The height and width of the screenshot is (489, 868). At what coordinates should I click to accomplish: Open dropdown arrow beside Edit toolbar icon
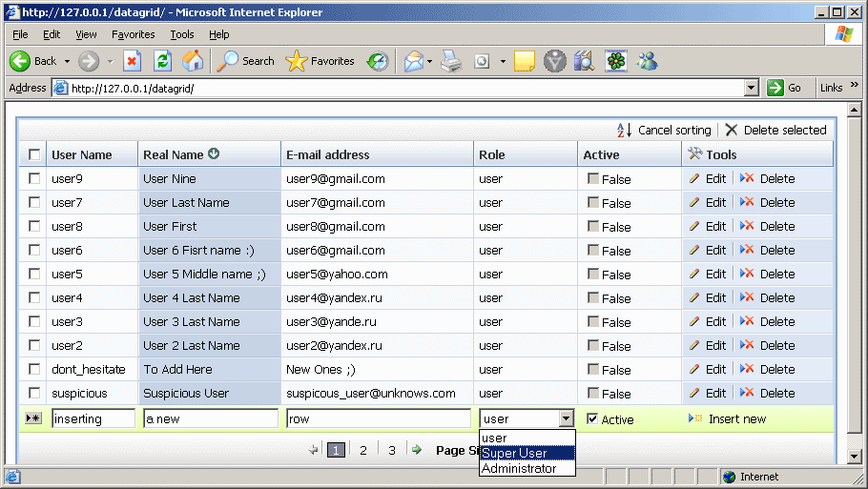[503, 61]
